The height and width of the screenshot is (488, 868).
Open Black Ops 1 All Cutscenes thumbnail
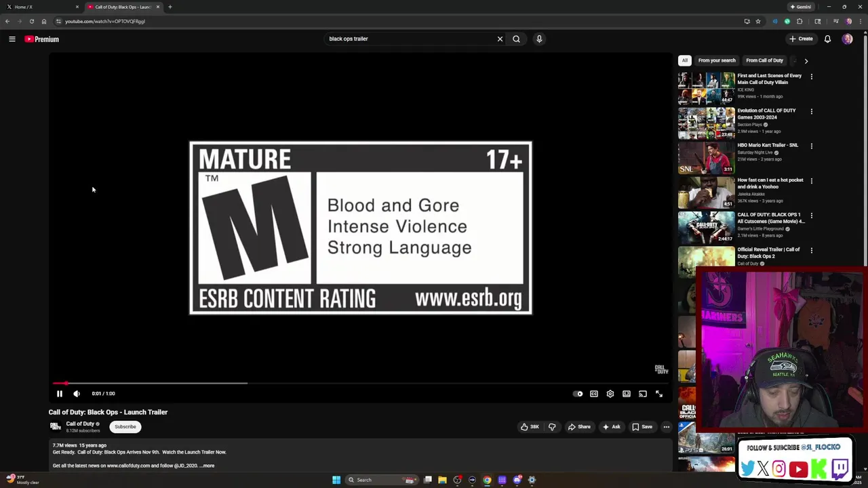click(706, 227)
